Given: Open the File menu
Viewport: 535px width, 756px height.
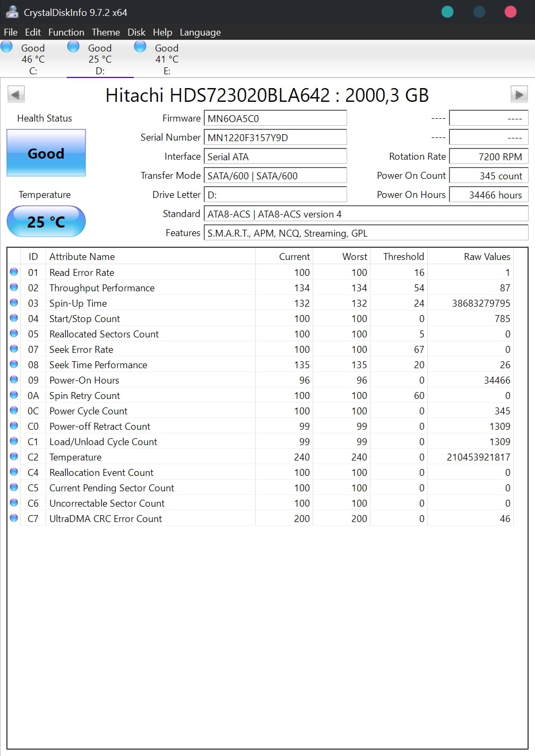Looking at the screenshot, I should tap(11, 32).
